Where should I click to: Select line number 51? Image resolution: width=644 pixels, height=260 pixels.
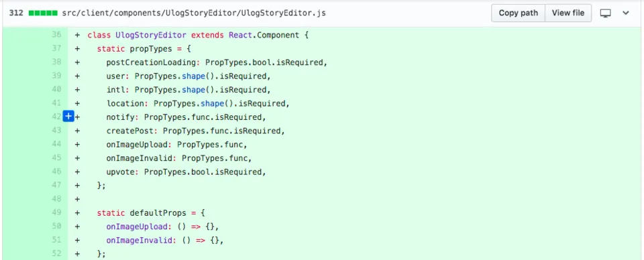pos(56,240)
